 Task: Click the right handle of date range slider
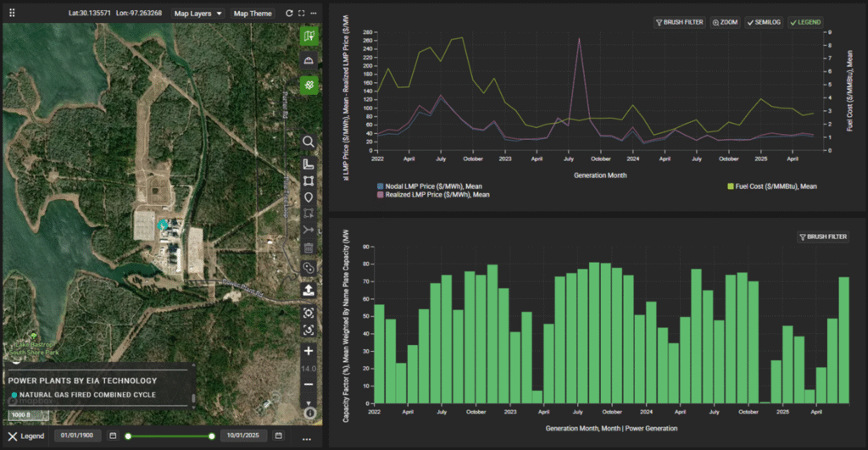[212, 436]
